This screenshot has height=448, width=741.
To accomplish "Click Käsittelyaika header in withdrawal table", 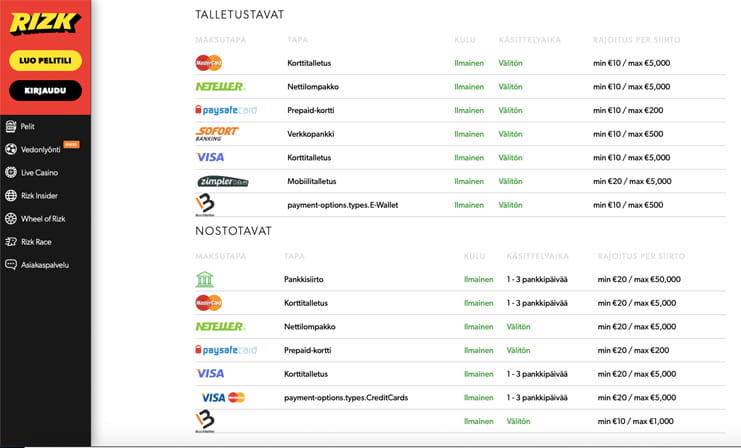I will coord(537,256).
